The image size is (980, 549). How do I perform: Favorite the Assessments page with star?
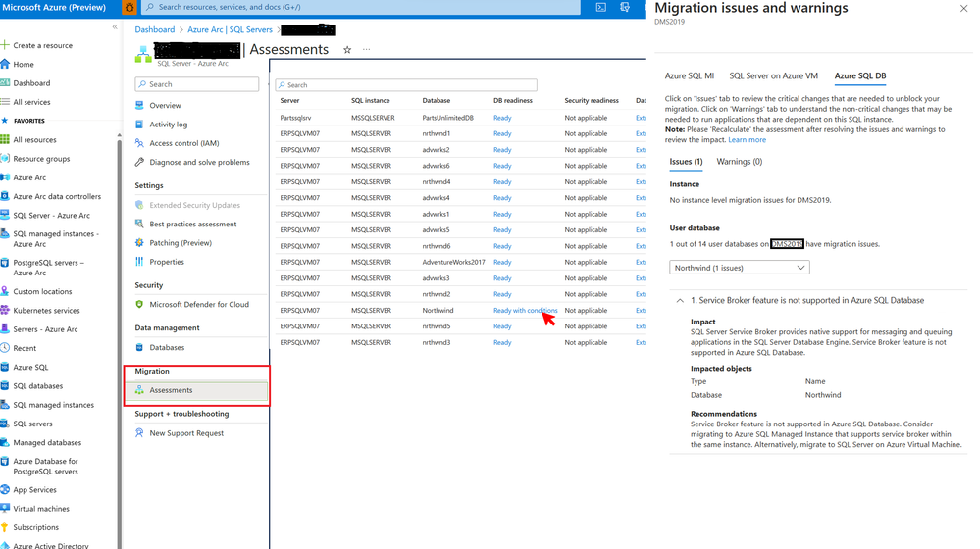(x=347, y=50)
